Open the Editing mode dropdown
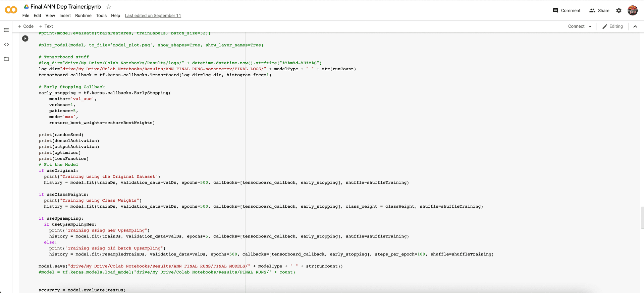644x293 pixels. coord(612,26)
